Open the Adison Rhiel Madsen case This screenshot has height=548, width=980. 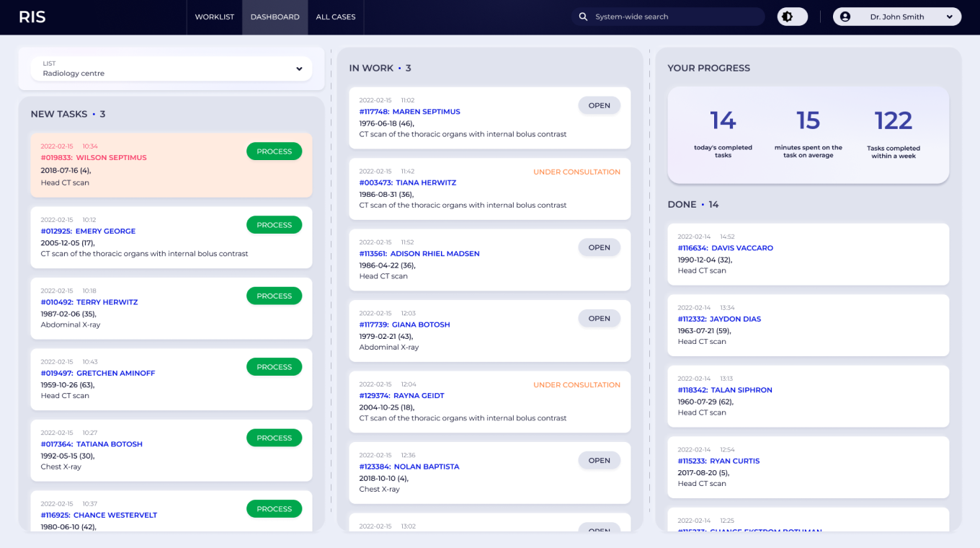tap(599, 247)
